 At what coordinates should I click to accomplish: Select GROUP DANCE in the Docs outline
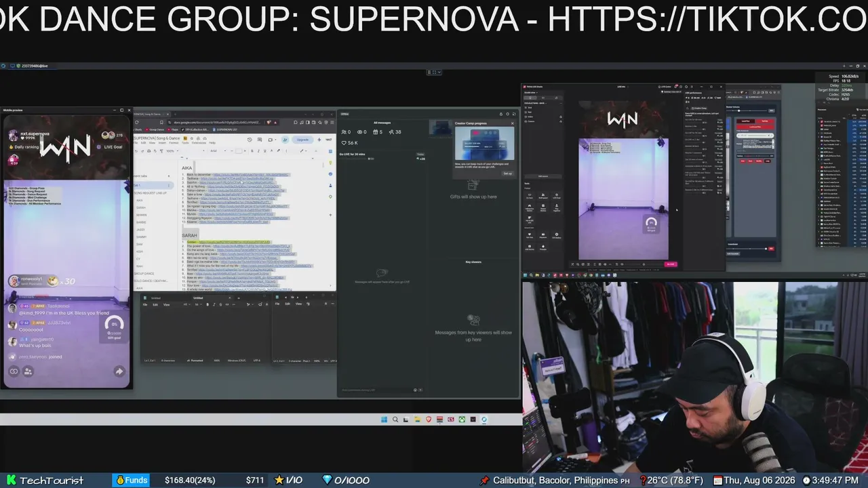click(144, 274)
